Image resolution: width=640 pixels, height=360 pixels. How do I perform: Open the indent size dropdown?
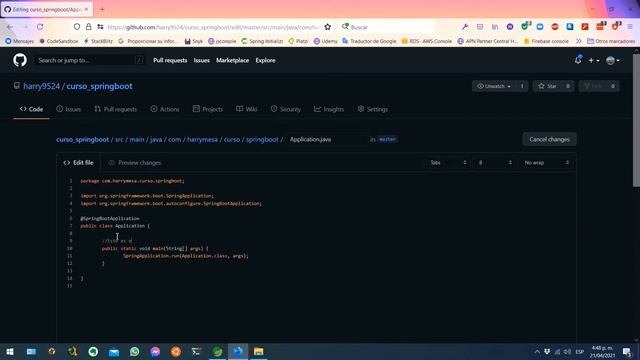click(495, 163)
